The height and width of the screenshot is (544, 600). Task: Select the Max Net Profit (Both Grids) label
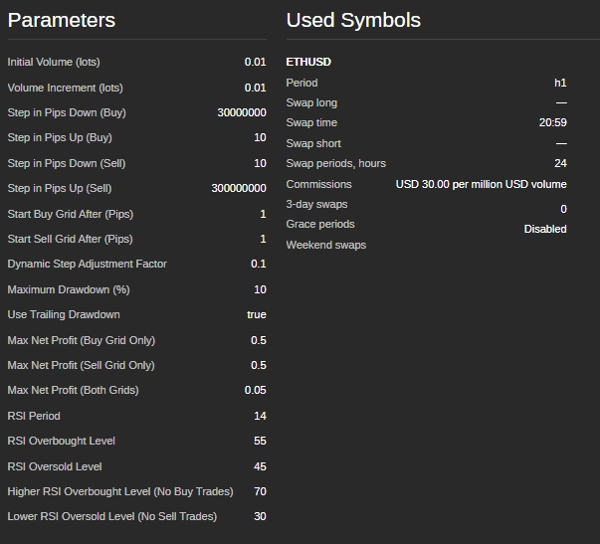point(73,390)
